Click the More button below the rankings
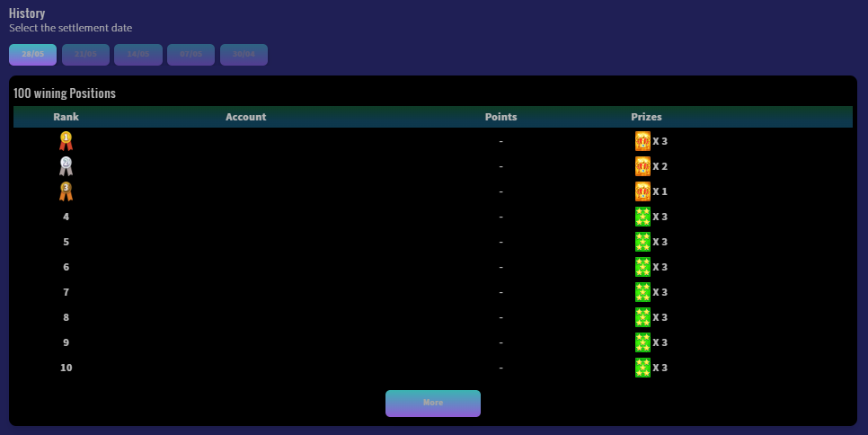 coord(433,404)
